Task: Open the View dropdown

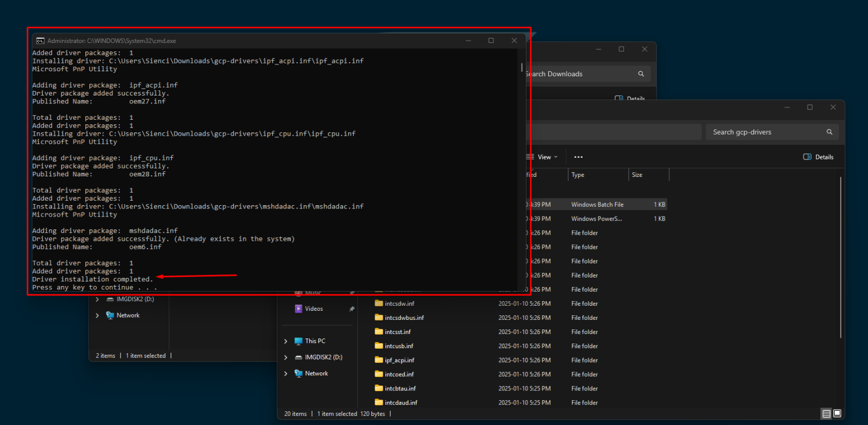Action: [543, 157]
